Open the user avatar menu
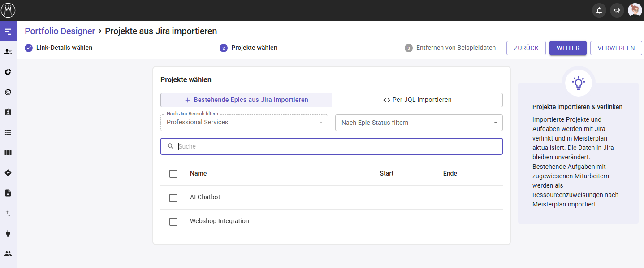The height and width of the screenshot is (268, 644). coord(635,10)
